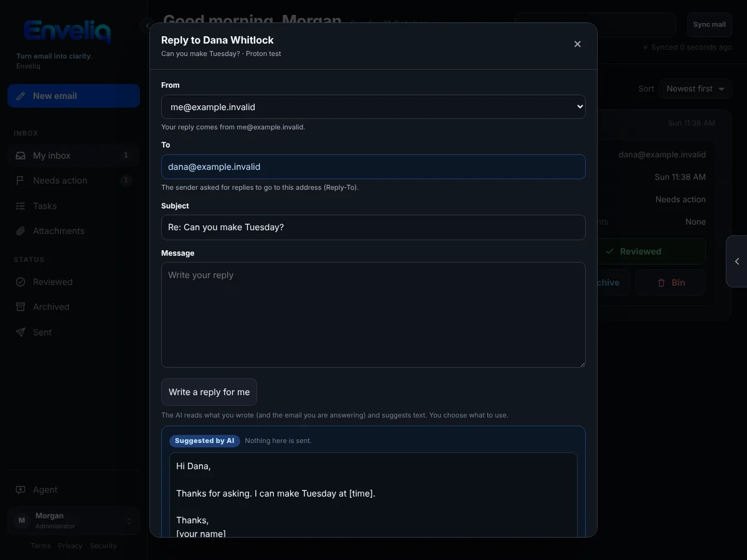Open Needs action in the sidebar
Screen dimensions: 747x560
click(73, 180)
